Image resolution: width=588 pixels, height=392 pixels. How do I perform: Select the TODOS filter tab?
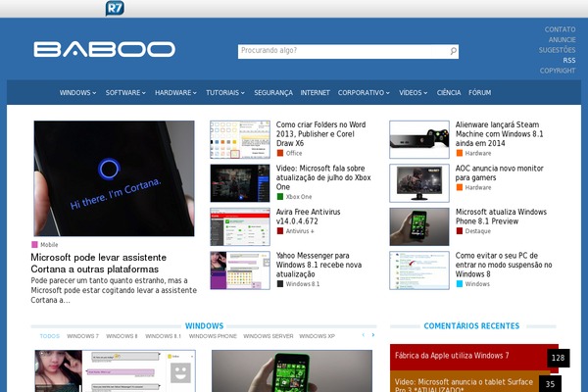pyautogui.click(x=50, y=336)
